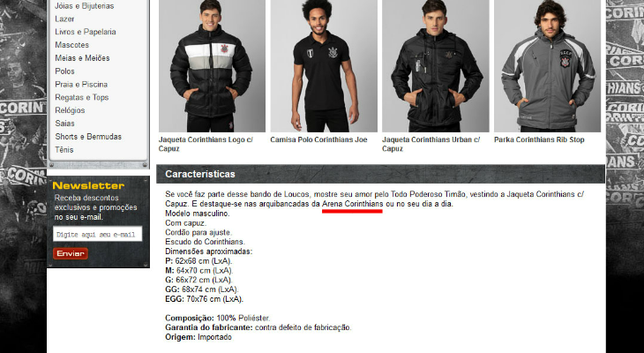Viewport: 644px width, 353px height.
Task: Open the Saias category
Action: pyautogui.click(x=65, y=124)
